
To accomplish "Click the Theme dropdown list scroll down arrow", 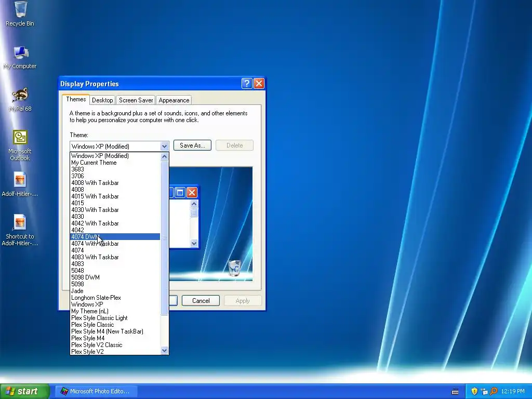I will click(164, 351).
